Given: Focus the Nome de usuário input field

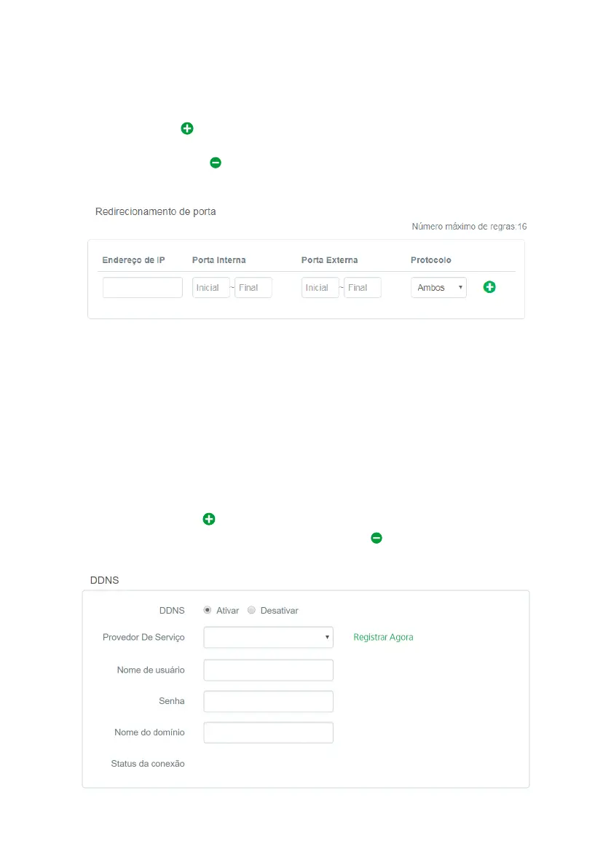Looking at the screenshot, I should (x=268, y=670).
